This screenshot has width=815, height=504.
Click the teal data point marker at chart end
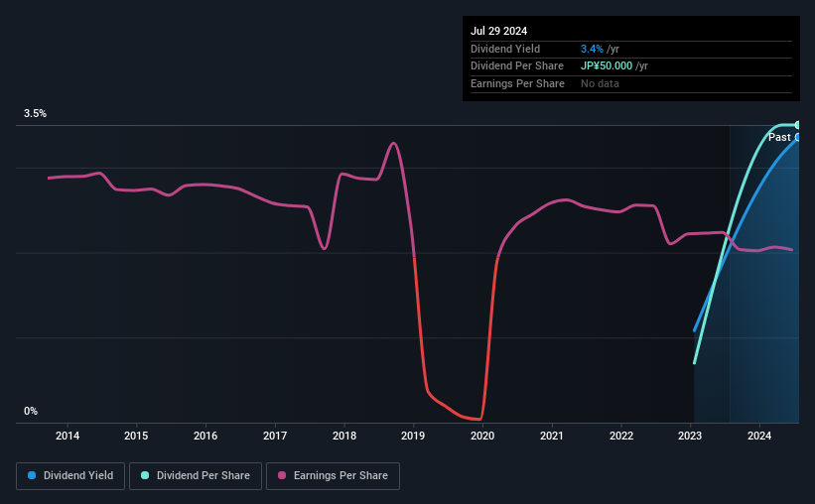pos(797,125)
